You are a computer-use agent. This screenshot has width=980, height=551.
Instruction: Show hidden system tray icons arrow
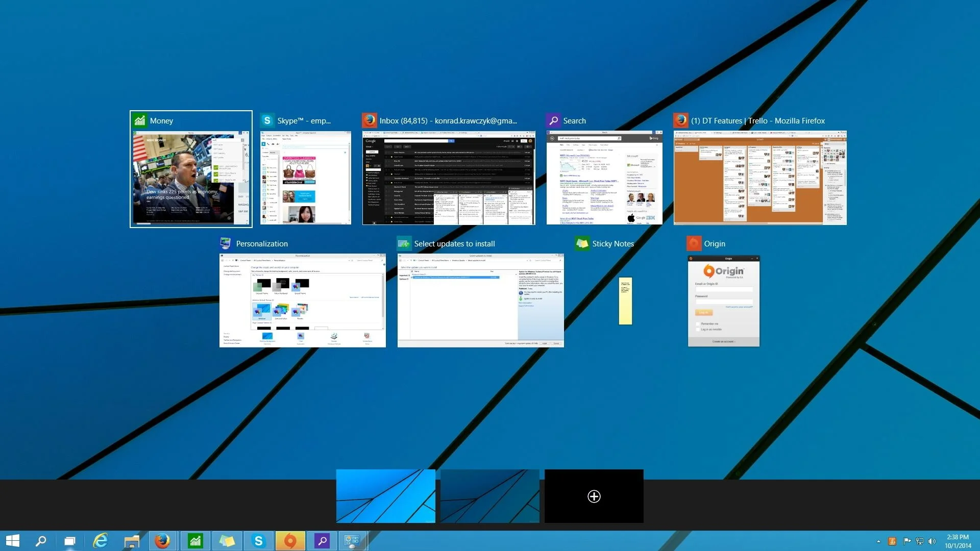tap(878, 541)
